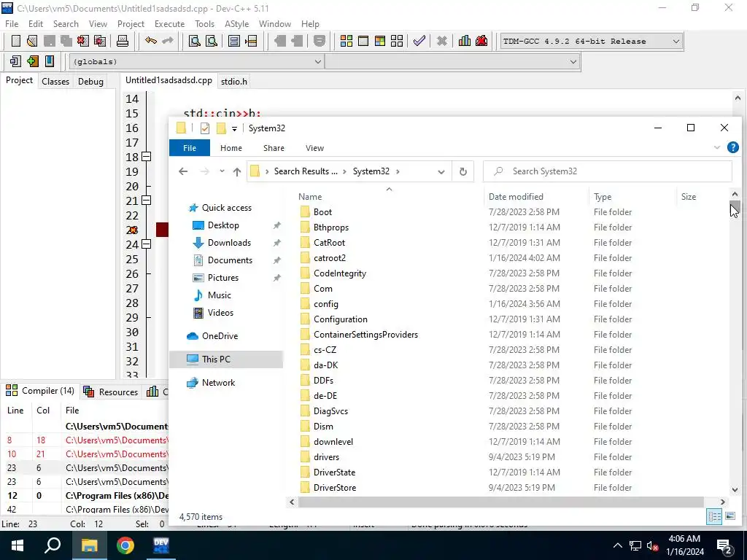
Task: Click the Insert icon in second toolbar row
Action: pyautogui.click(x=16, y=61)
